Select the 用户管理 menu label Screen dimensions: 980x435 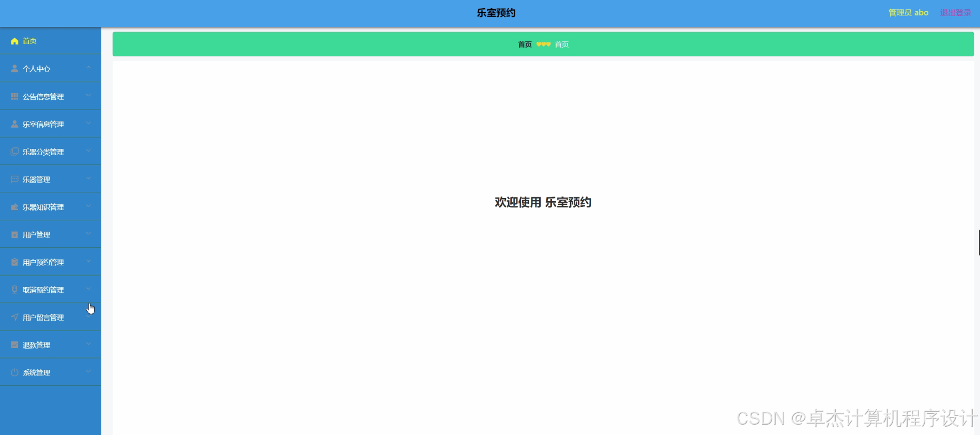click(x=36, y=235)
